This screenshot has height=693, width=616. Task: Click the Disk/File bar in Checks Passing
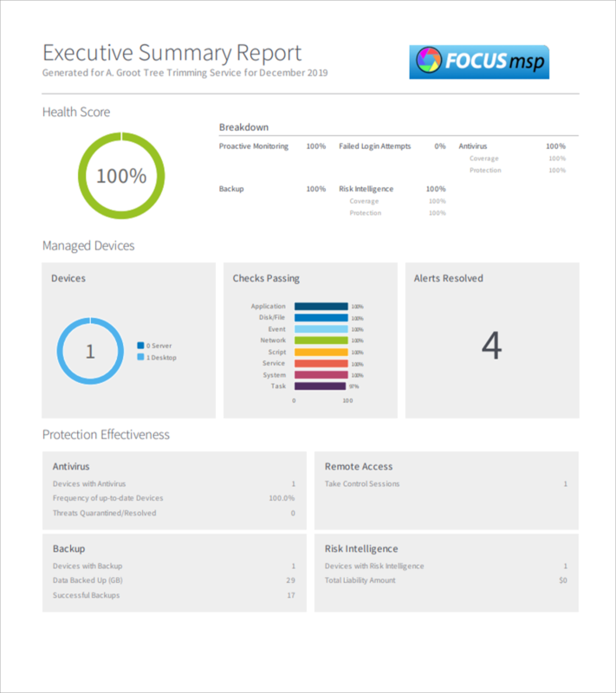(321, 318)
